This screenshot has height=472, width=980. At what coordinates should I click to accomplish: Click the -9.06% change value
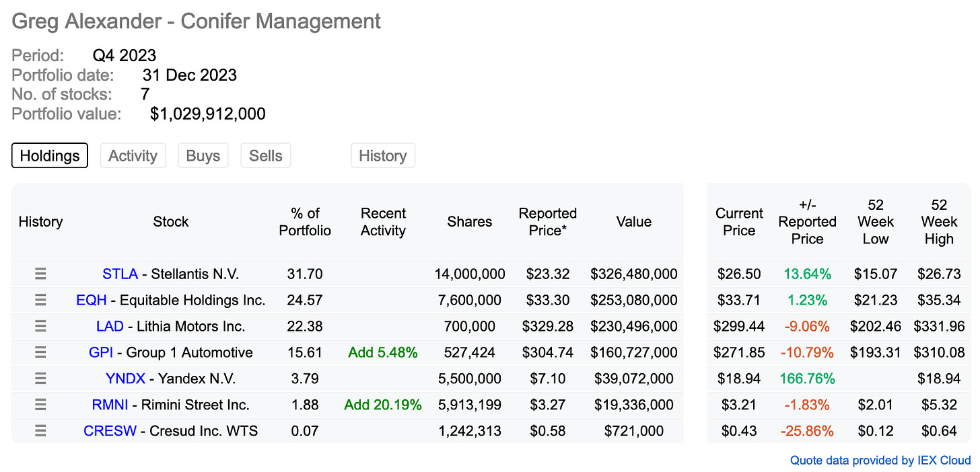pos(807,326)
